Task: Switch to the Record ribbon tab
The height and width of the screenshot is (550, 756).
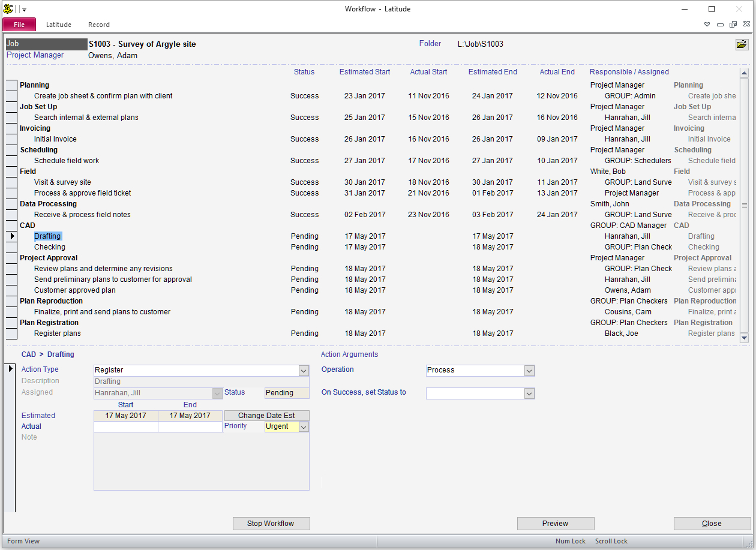Action: tap(99, 25)
